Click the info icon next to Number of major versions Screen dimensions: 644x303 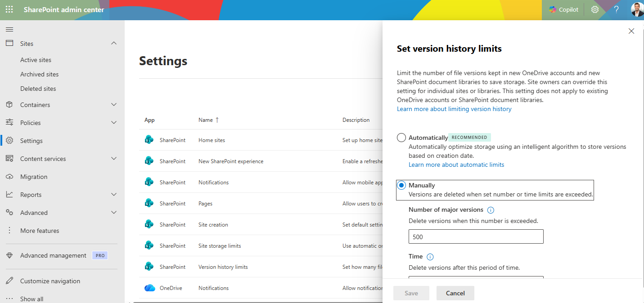(491, 209)
